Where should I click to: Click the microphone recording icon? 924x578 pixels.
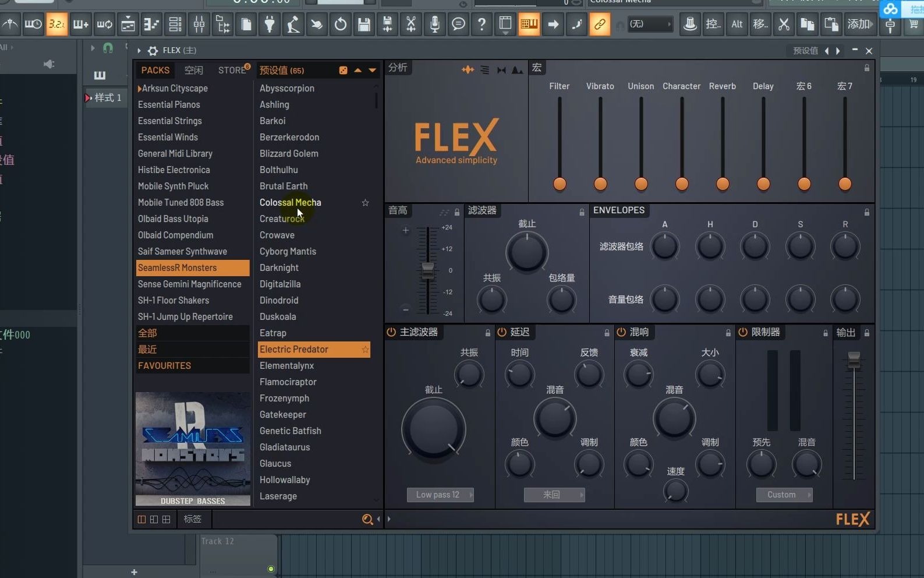pyautogui.click(x=434, y=24)
